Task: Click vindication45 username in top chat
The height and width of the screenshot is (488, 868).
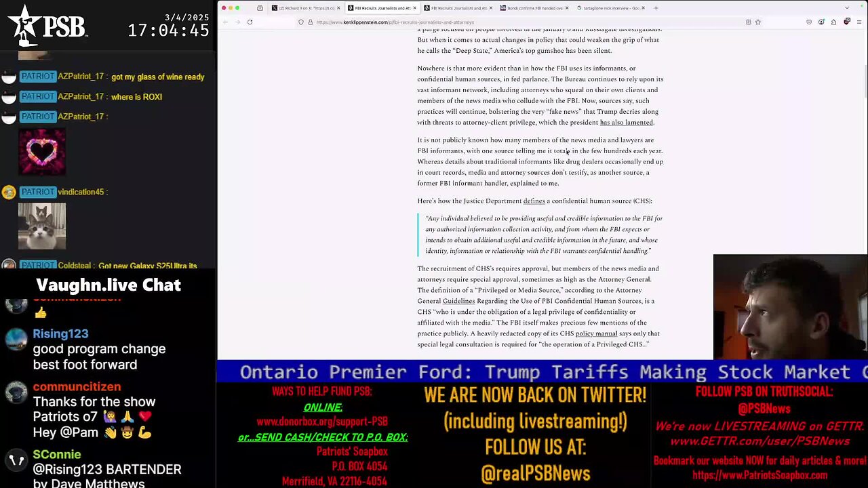Action: tap(81, 192)
